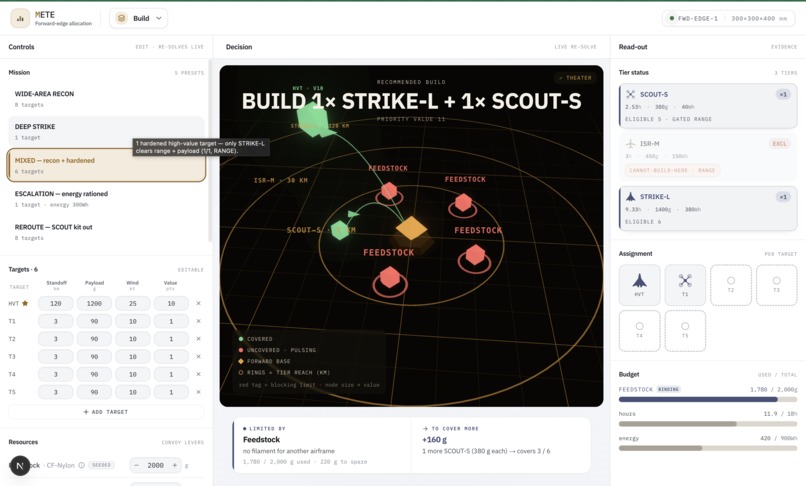Select the T1 assignment tile
This screenshot has height=486, width=806.
pos(685,285)
